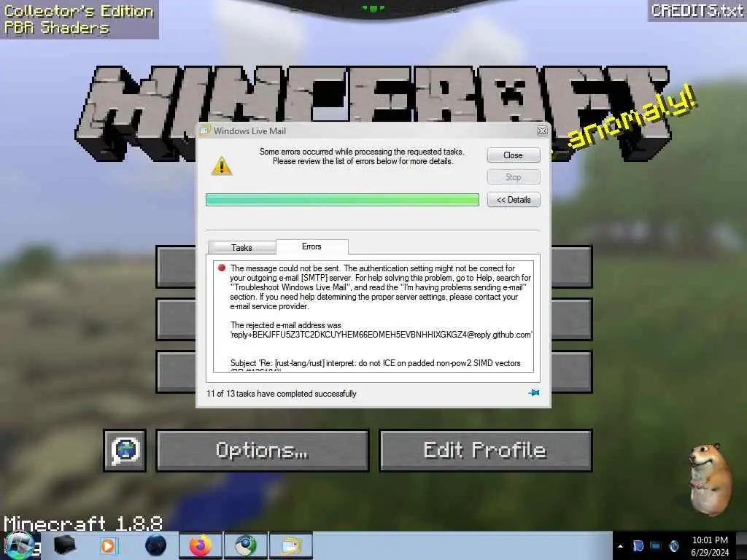747x560 pixels.
Task: Click the hamster figure on the desktop
Action: 711,479
